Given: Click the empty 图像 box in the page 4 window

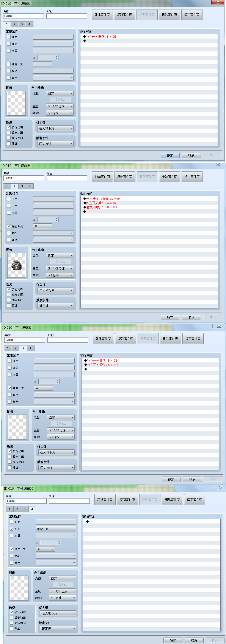Looking at the screenshot, I should (x=19, y=588).
